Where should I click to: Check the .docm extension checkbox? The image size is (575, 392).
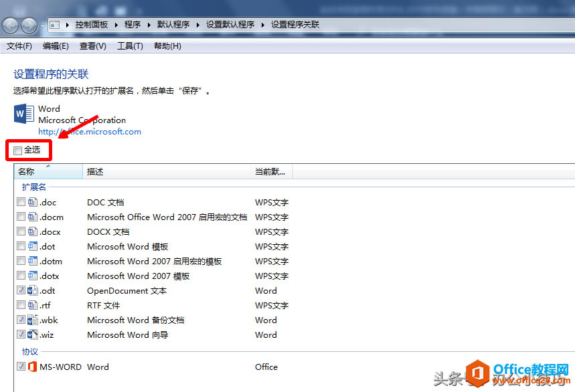(x=21, y=217)
